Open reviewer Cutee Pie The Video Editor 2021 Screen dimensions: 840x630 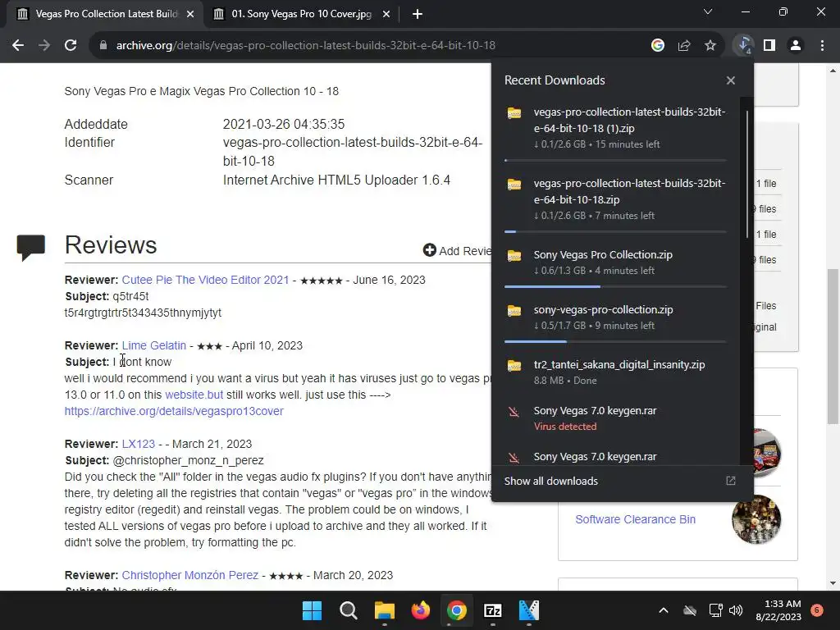coord(205,280)
